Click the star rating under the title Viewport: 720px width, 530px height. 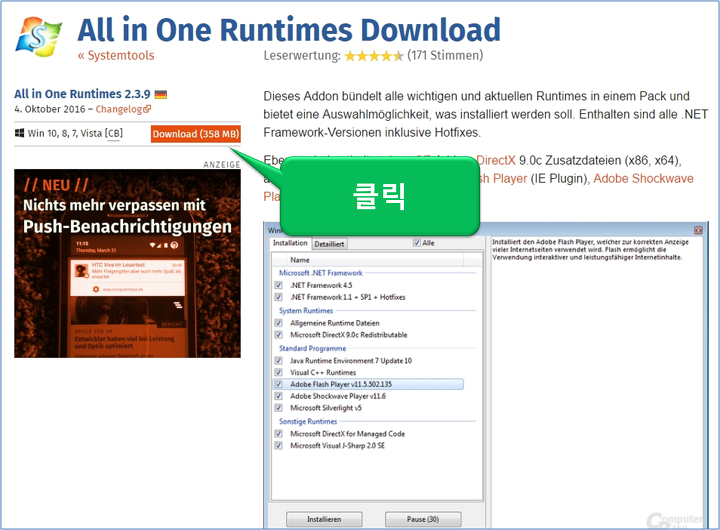(374, 56)
